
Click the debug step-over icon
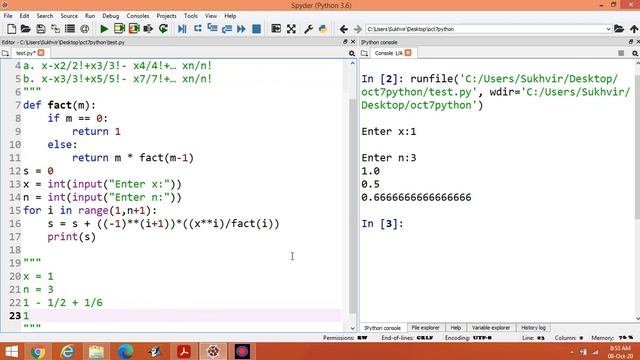click(198, 29)
